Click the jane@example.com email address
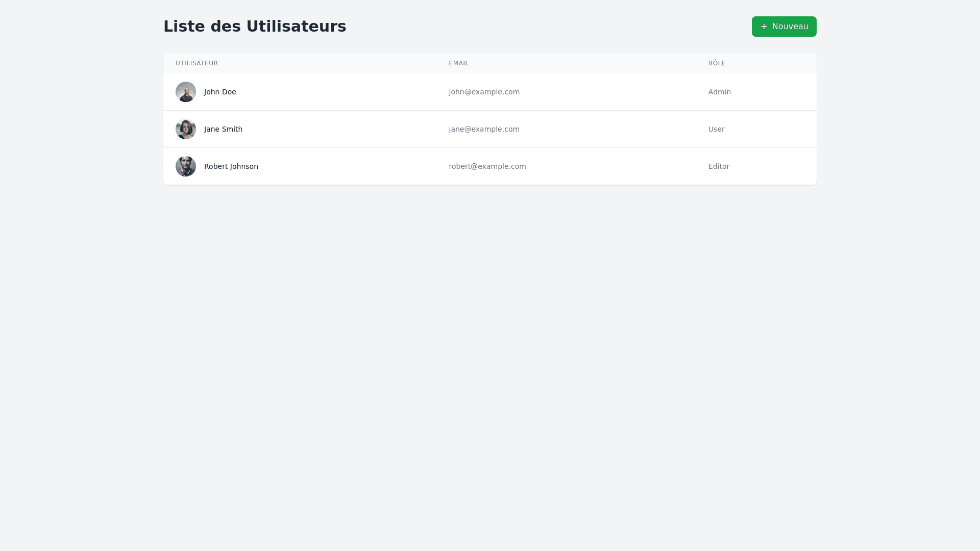This screenshot has width=980, height=551. click(x=484, y=129)
